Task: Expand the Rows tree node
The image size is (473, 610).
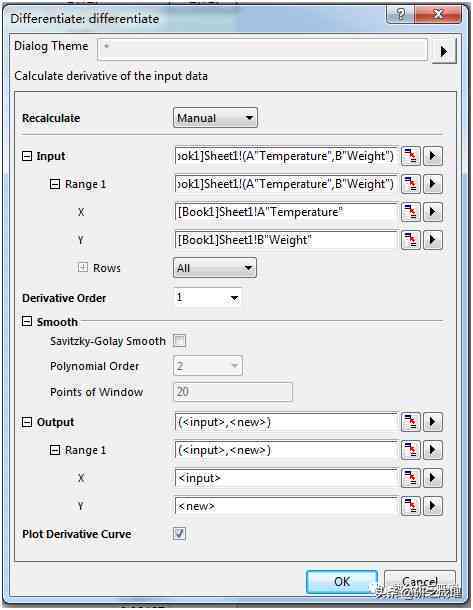Action: tap(82, 268)
